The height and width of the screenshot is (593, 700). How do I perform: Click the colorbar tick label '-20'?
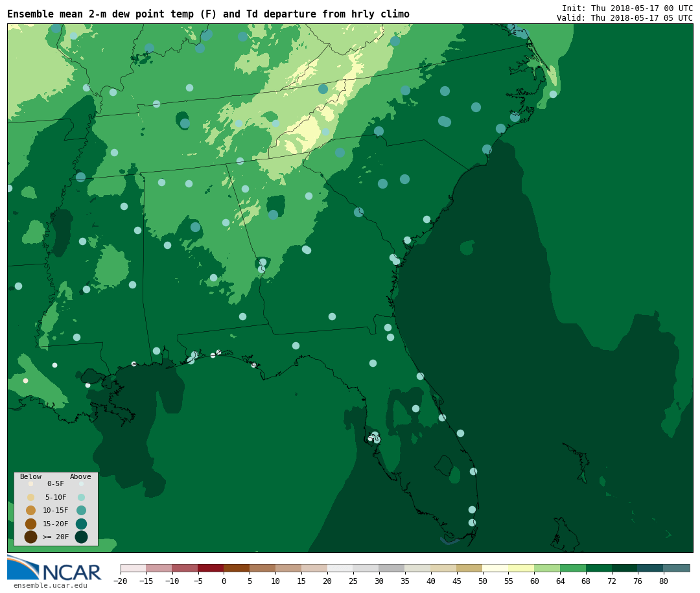120,581
